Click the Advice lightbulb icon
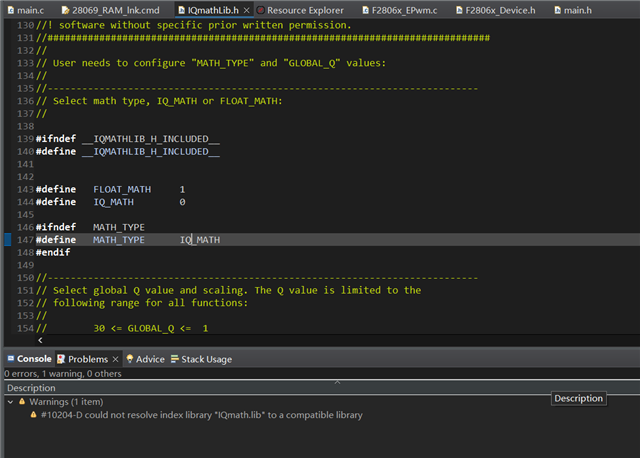Viewport: 640px width, 458px height. [x=129, y=359]
